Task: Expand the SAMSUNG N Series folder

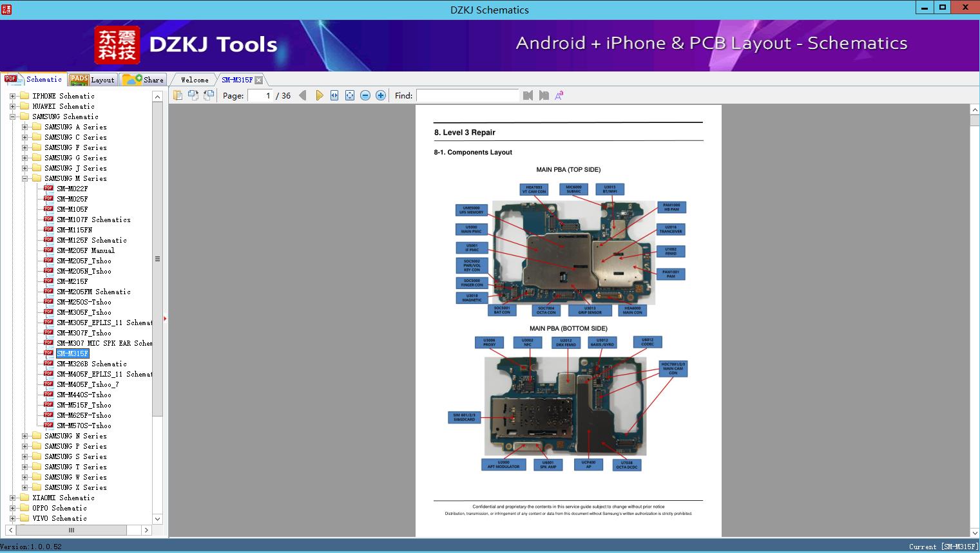Action: (24, 436)
